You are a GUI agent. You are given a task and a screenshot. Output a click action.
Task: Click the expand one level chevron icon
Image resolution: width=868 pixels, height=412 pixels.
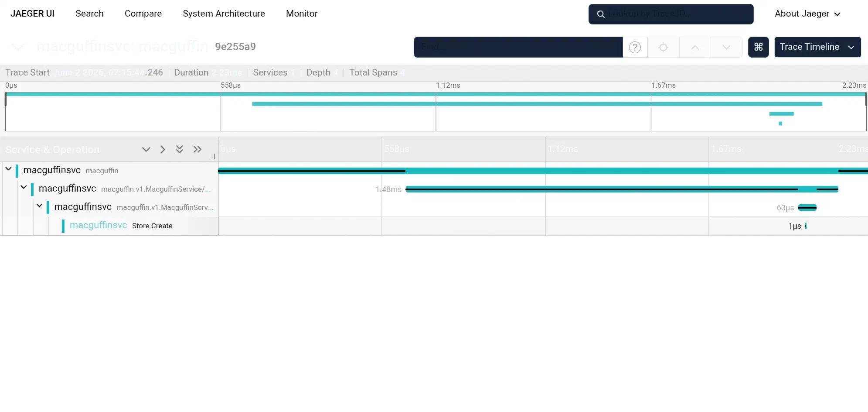pyautogui.click(x=146, y=149)
